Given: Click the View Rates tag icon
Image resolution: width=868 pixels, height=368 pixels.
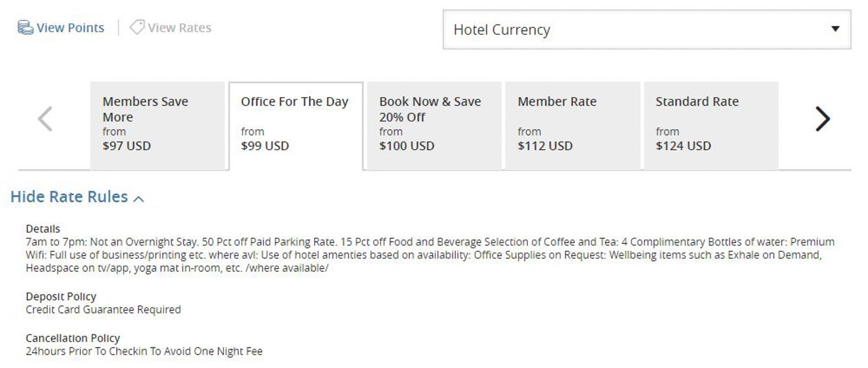Looking at the screenshot, I should pos(137,27).
